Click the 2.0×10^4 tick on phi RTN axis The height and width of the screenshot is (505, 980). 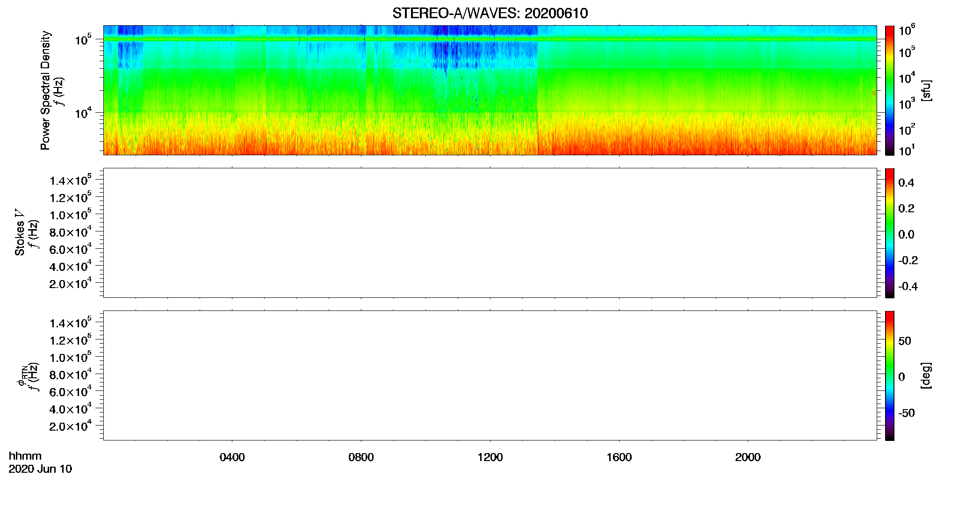(x=71, y=426)
